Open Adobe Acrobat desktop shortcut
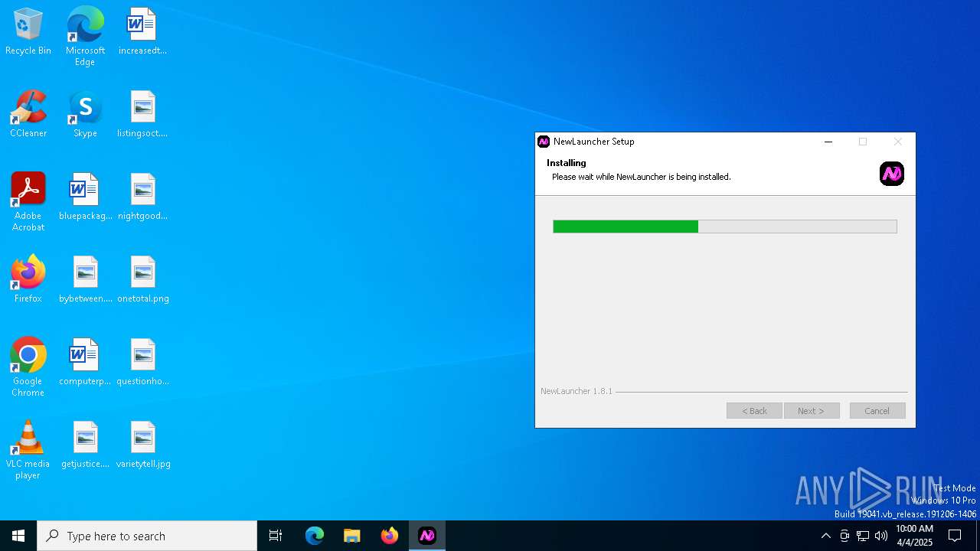This screenshot has width=980, height=551. [x=28, y=201]
